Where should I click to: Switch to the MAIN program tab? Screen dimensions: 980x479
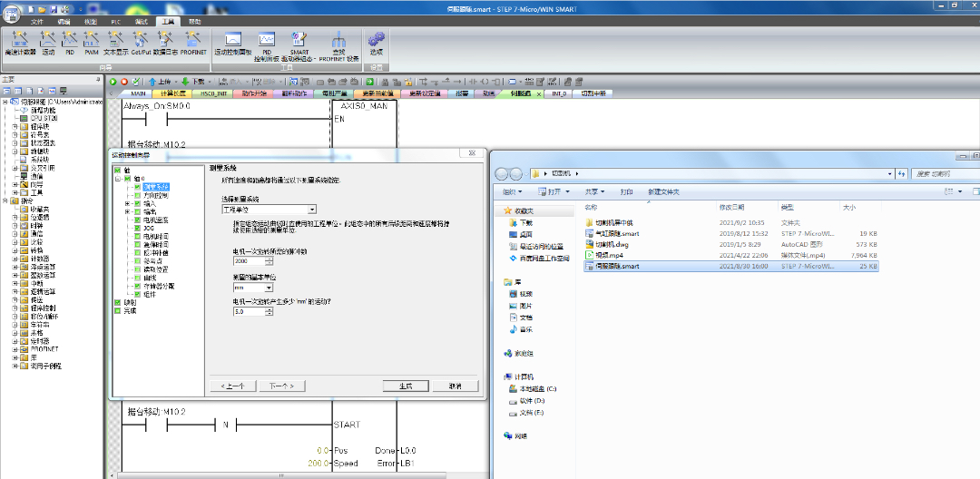click(x=138, y=93)
